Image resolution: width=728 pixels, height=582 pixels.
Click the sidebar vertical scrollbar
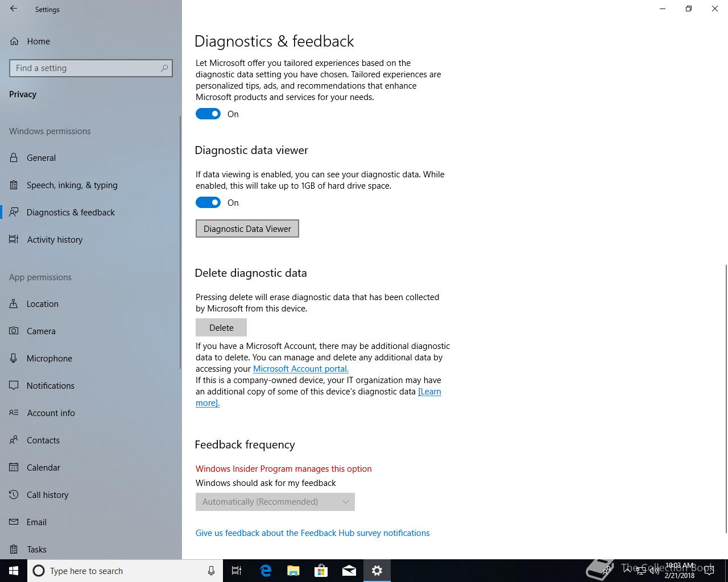[x=180, y=242]
